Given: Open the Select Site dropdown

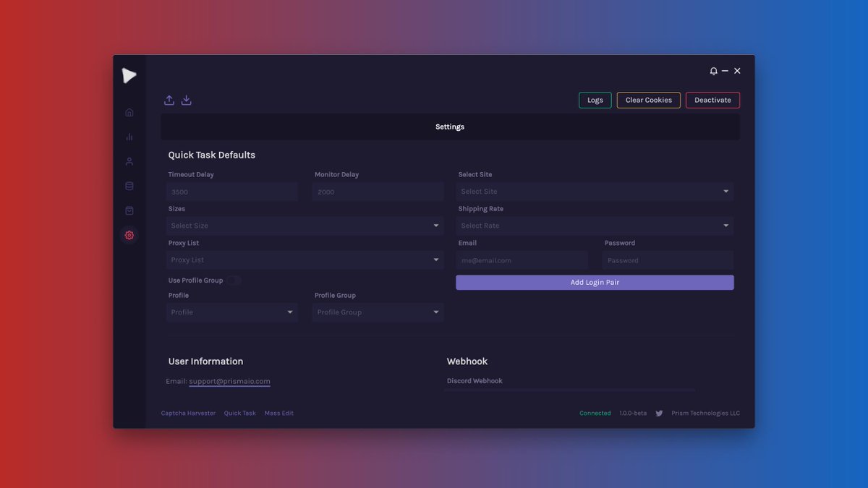Looking at the screenshot, I should [x=595, y=192].
